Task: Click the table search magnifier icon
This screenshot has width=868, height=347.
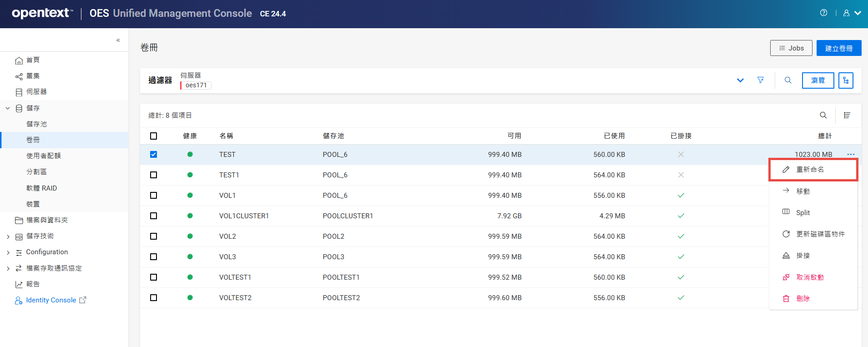Action: click(x=823, y=115)
